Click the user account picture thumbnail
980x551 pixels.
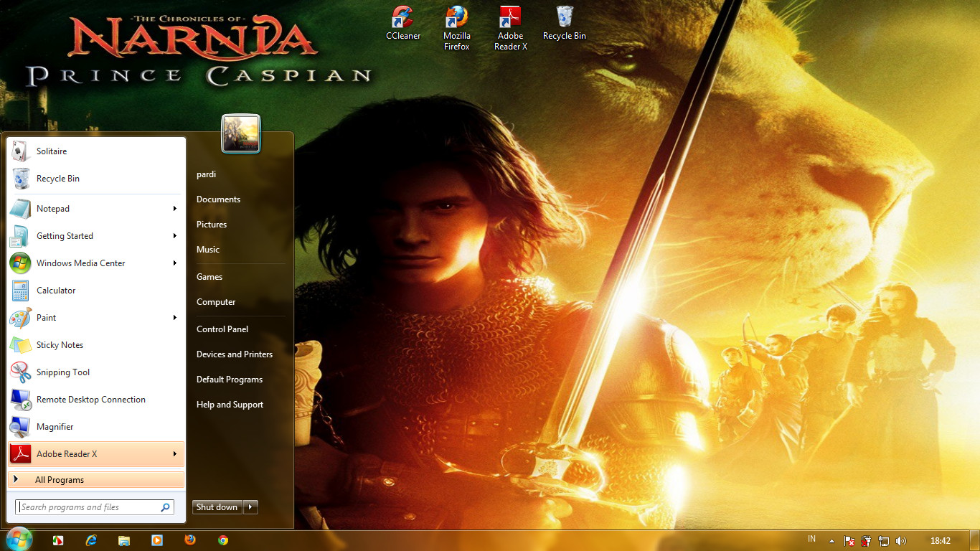click(241, 133)
